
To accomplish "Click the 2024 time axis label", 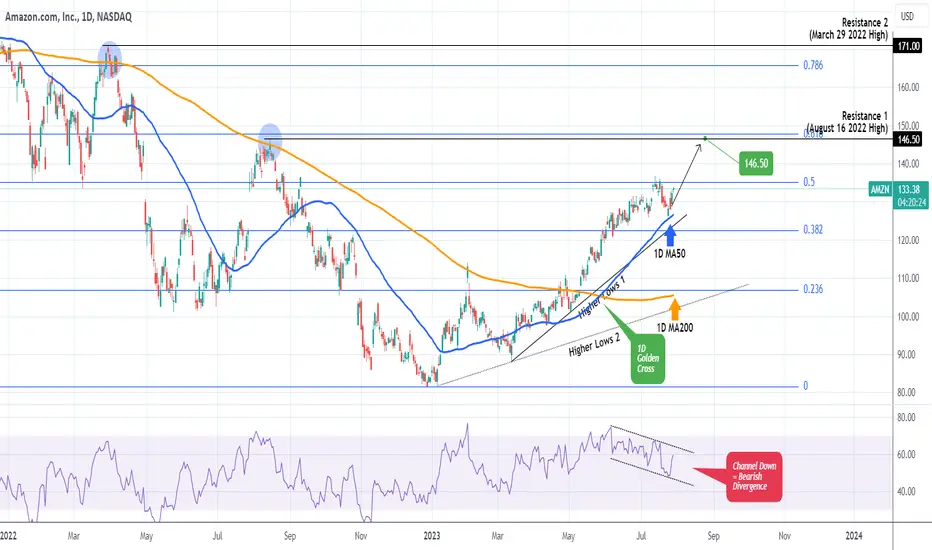I will pos(854,536).
